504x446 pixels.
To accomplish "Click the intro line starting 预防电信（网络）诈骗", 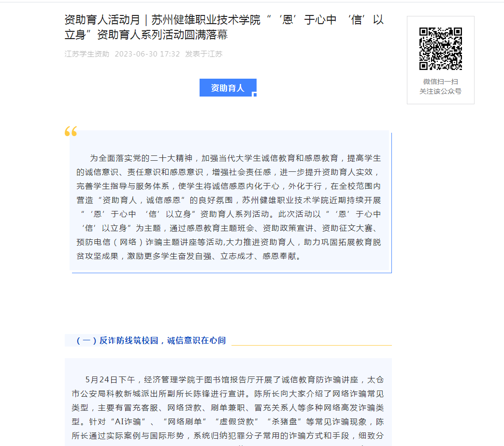I will tap(228, 242).
